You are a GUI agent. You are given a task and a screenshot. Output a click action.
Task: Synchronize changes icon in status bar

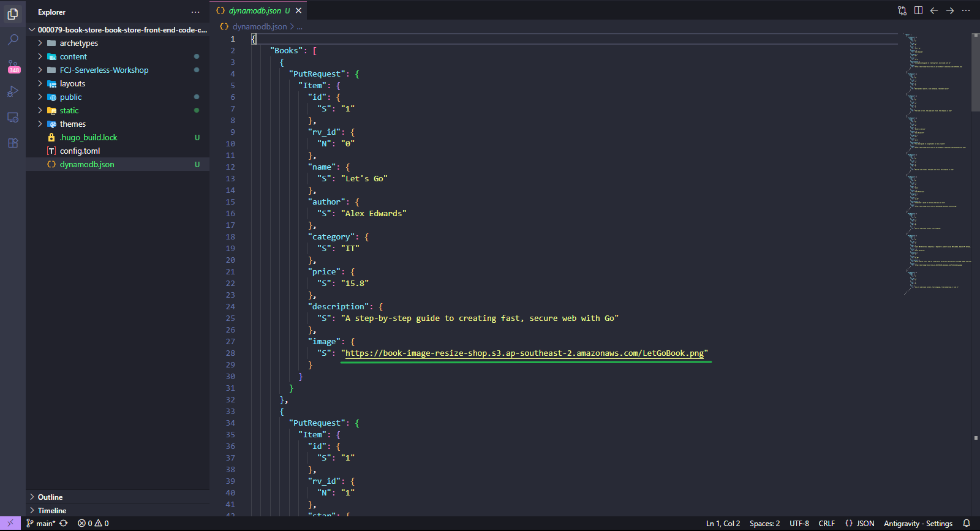[x=64, y=524]
